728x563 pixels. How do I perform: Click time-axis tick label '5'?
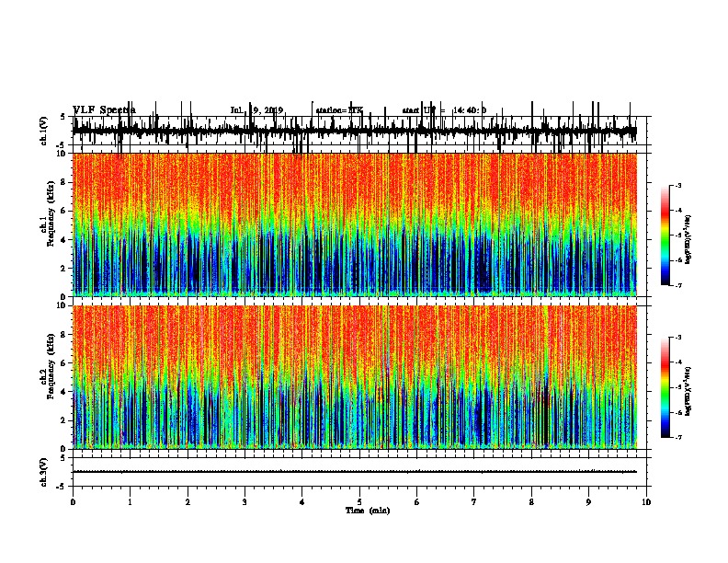pyautogui.click(x=359, y=502)
